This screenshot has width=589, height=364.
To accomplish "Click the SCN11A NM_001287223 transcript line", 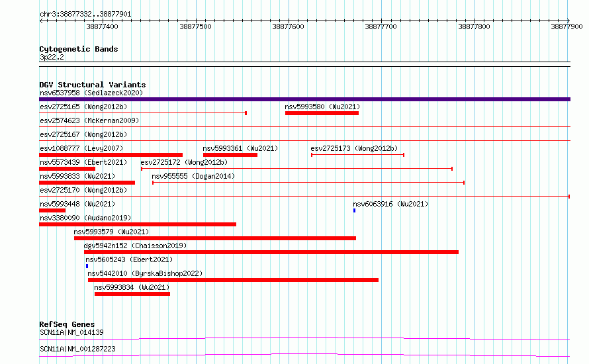I will (x=304, y=355).
